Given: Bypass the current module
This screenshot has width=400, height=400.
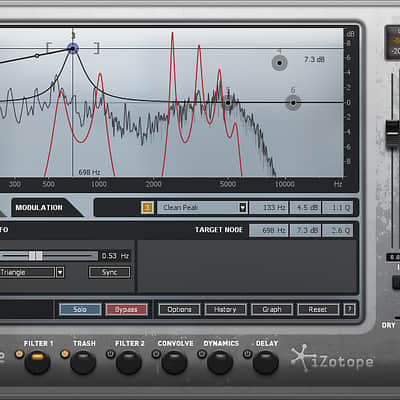Looking at the screenshot, I should tap(126, 309).
